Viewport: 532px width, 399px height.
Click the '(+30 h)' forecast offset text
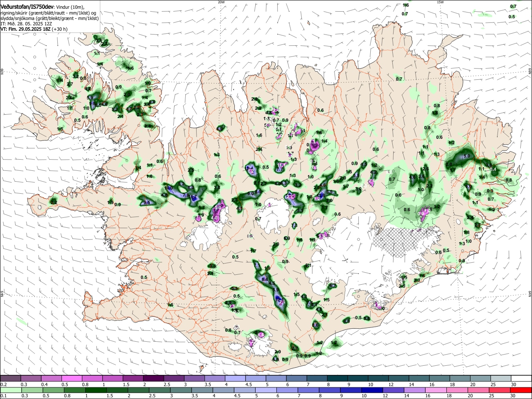(x=60, y=29)
